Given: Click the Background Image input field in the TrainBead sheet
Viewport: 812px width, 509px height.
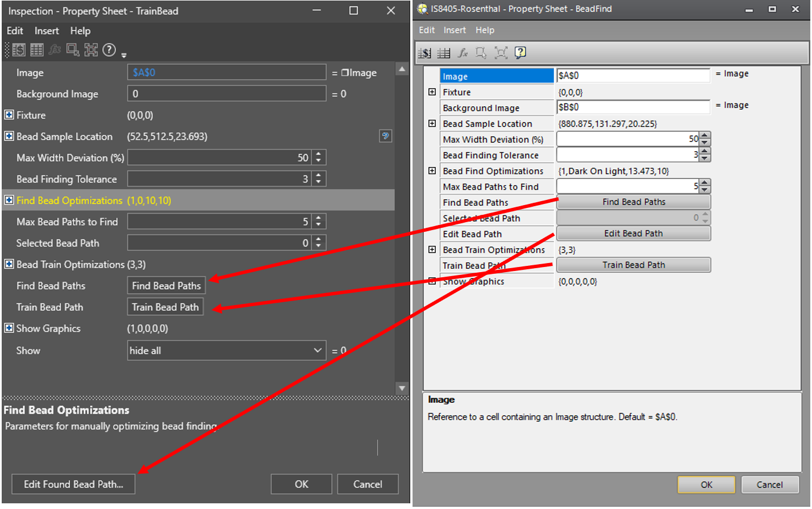Looking at the screenshot, I should tap(226, 94).
